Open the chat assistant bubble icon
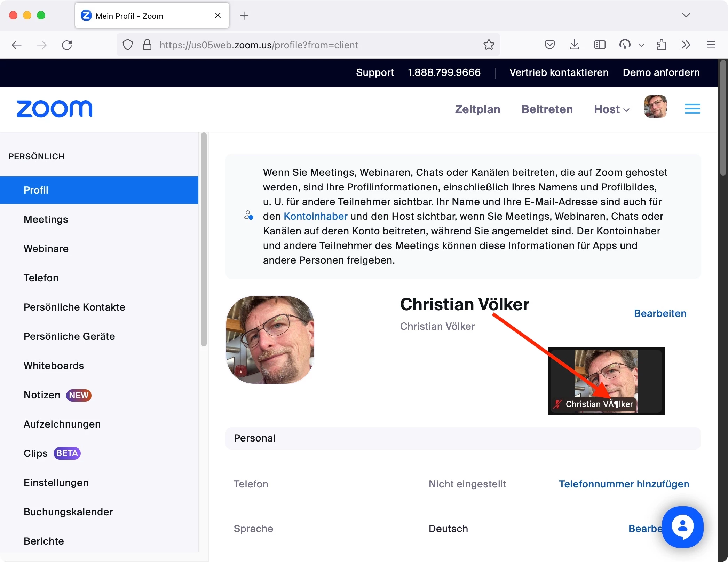The height and width of the screenshot is (562, 728). coord(682,527)
